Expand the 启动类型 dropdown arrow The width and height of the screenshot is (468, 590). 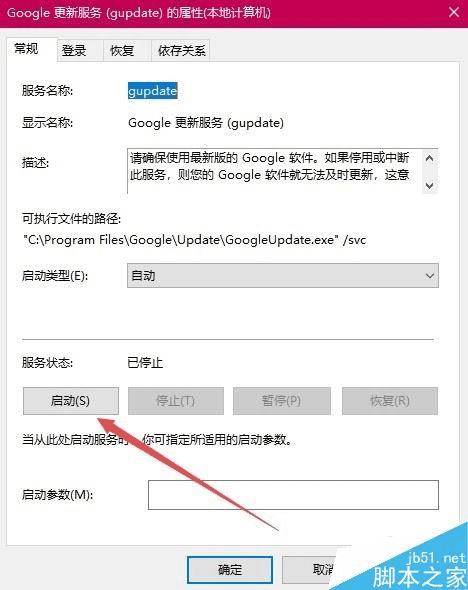coord(430,276)
